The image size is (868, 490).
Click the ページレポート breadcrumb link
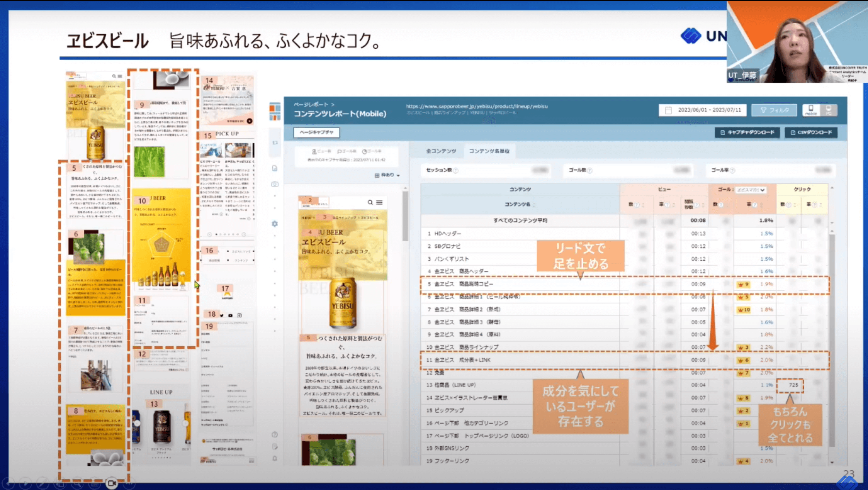click(x=311, y=104)
